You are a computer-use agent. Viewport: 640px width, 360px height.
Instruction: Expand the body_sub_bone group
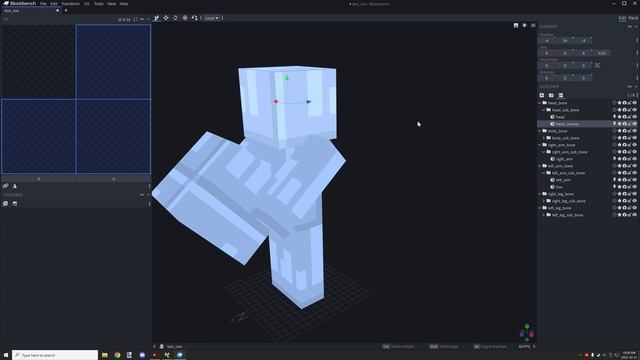(544, 138)
